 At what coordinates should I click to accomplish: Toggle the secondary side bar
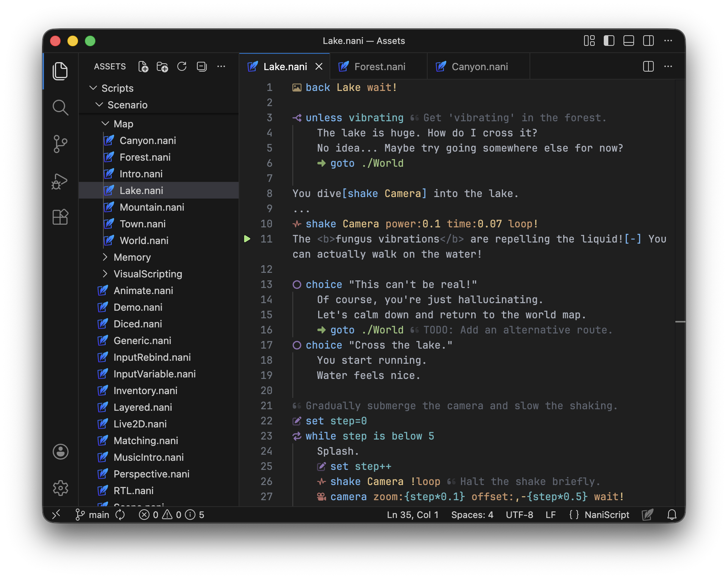point(648,41)
